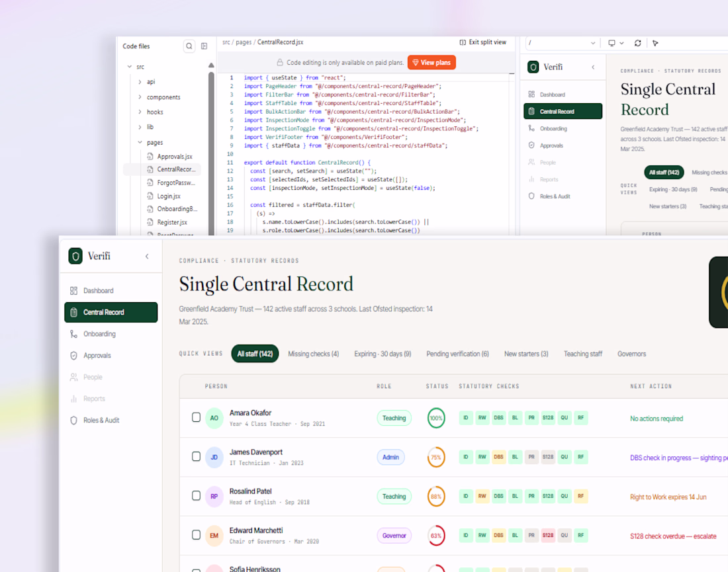
Task: Click All staff (142) pill in preview pane
Action: pyautogui.click(x=664, y=172)
